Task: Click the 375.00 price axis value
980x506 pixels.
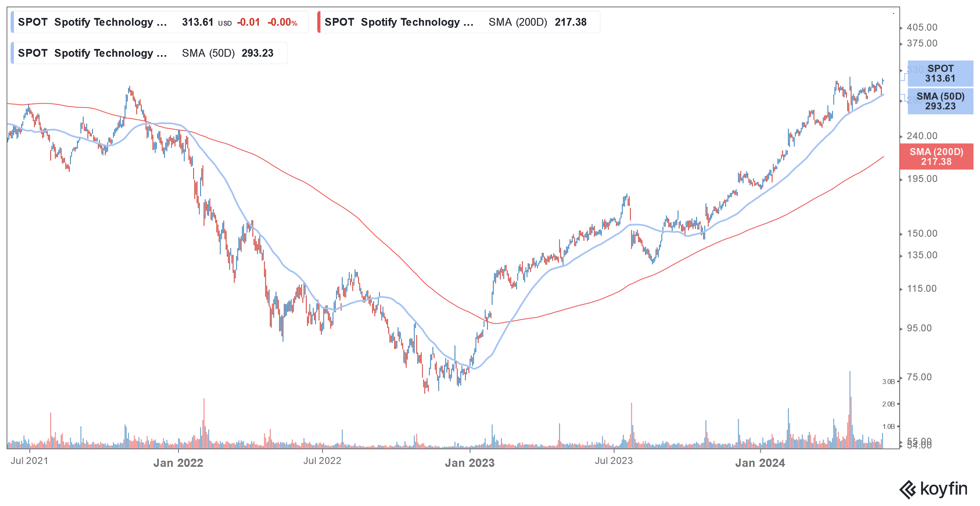Action: tap(922, 43)
